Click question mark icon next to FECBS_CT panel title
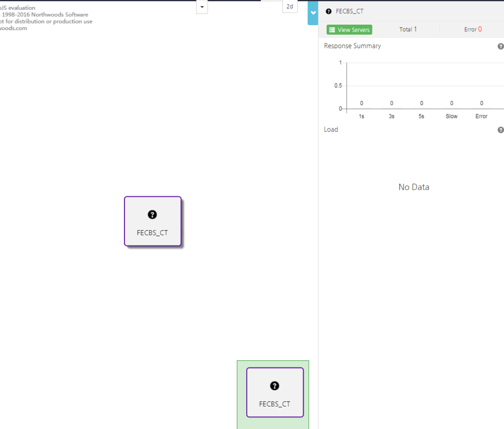The height and width of the screenshot is (429, 504). (328, 11)
